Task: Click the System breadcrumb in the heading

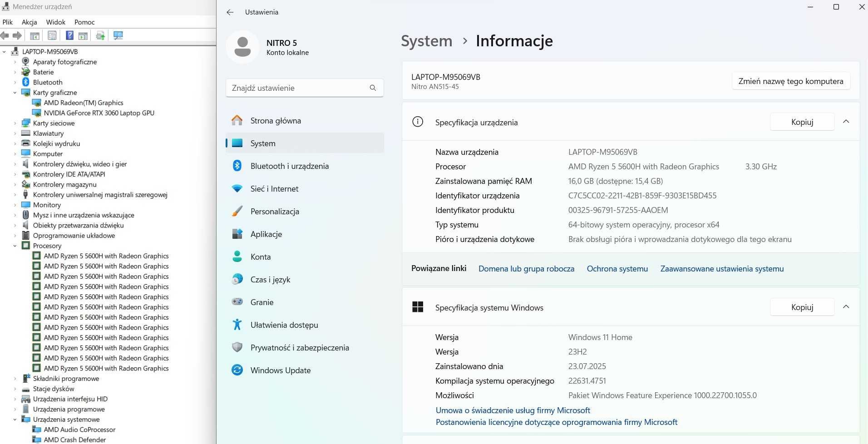Action: (427, 41)
